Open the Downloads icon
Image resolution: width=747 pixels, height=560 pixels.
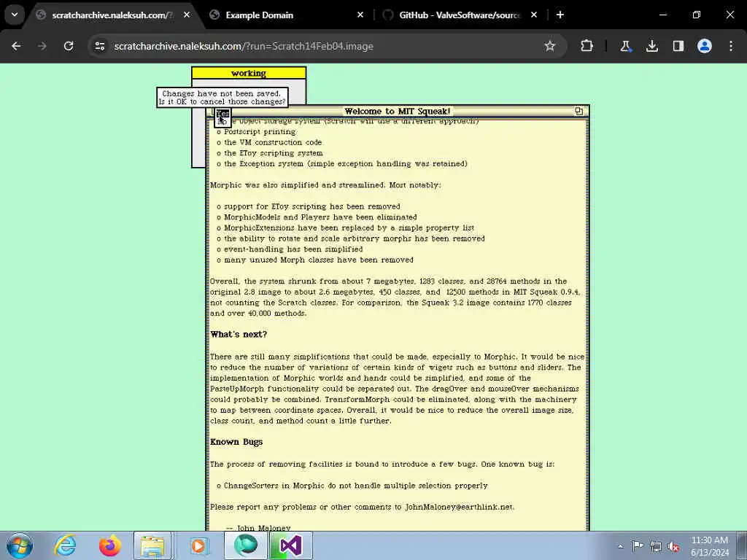pyautogui.click(x=652, y=46)
